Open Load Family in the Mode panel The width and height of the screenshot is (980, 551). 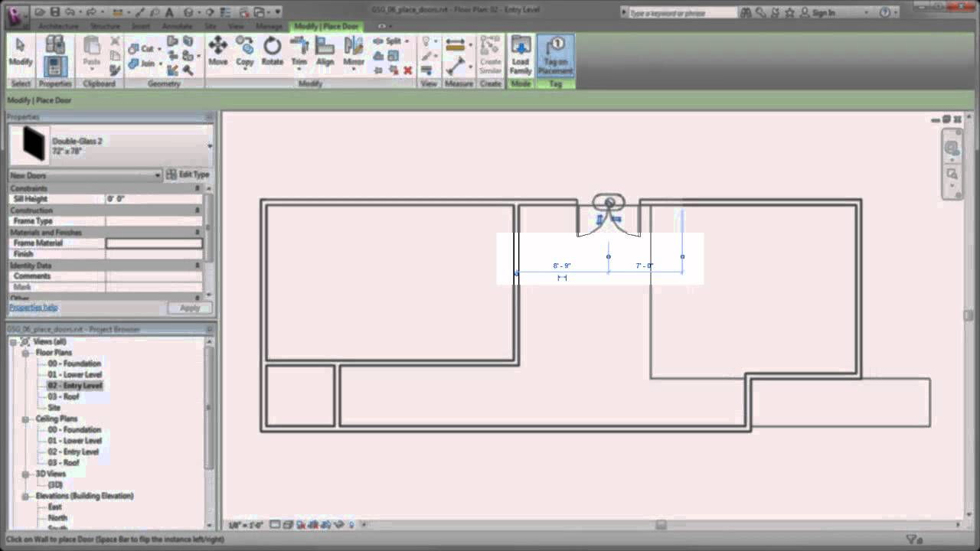pyautogui.click(x=520, y=55)
